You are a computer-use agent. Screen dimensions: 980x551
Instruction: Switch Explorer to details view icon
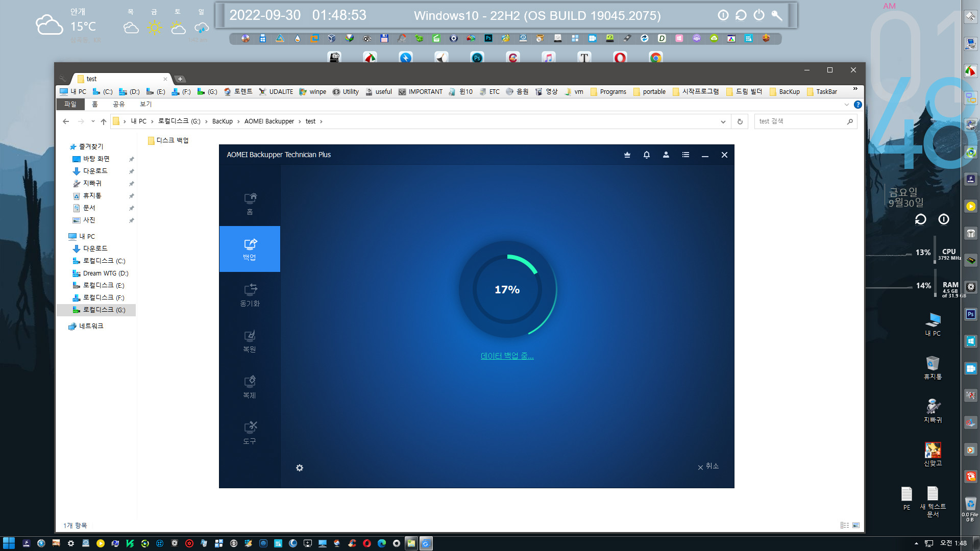click(845, 525)
